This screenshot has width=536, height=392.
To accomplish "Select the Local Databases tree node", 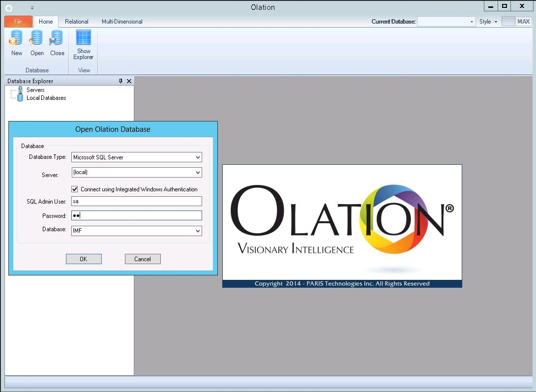I will [x=46, y=98].
